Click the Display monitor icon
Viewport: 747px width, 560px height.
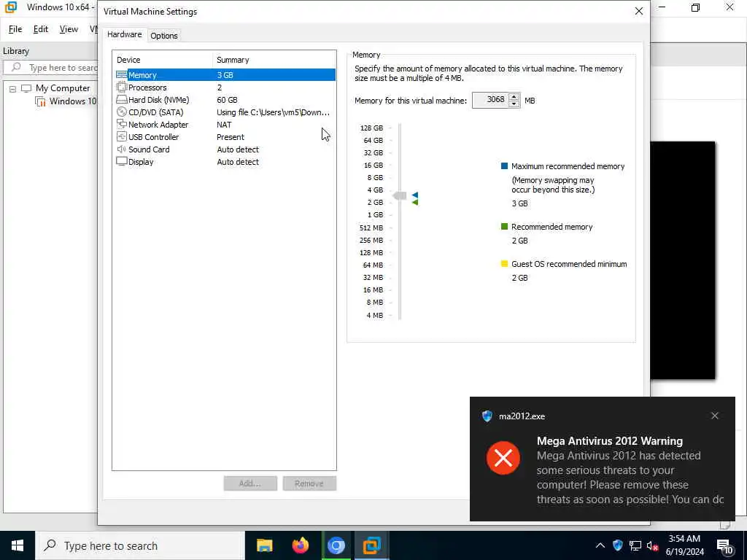(122, 161)
